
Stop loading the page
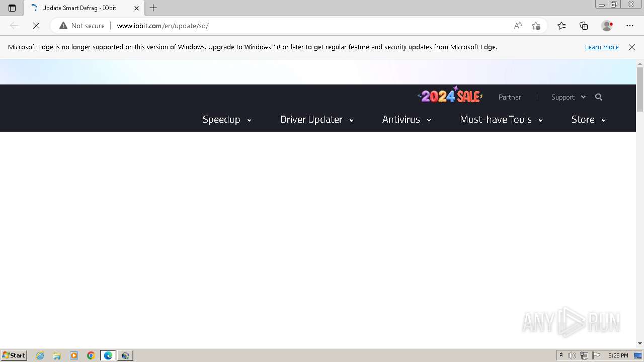[36, 26]
